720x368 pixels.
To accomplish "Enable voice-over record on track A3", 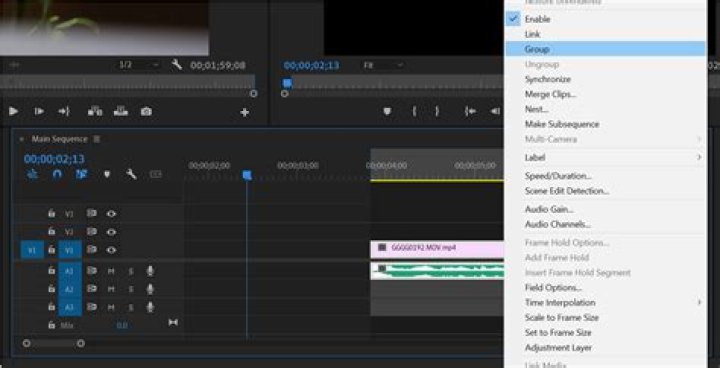I will 150,307.
